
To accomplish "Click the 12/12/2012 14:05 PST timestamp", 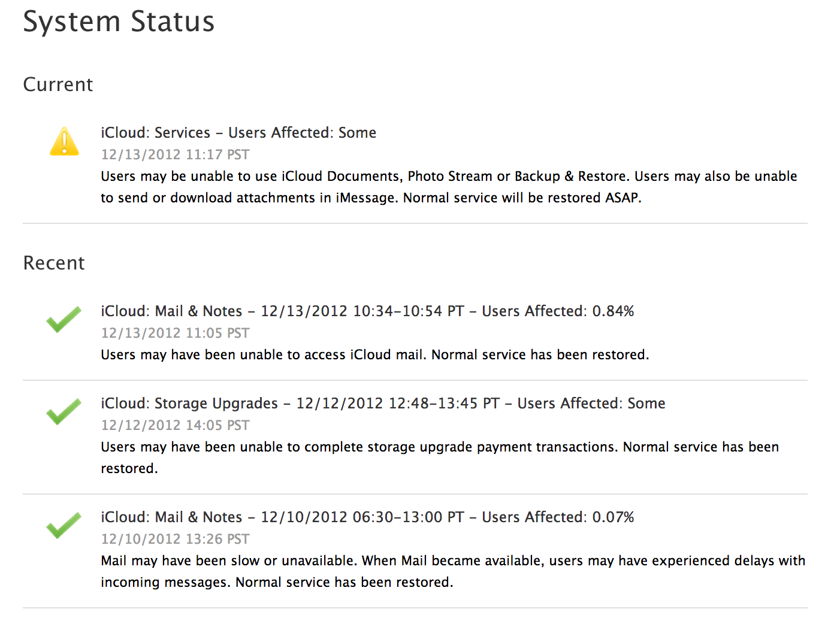I will (175, 425).
